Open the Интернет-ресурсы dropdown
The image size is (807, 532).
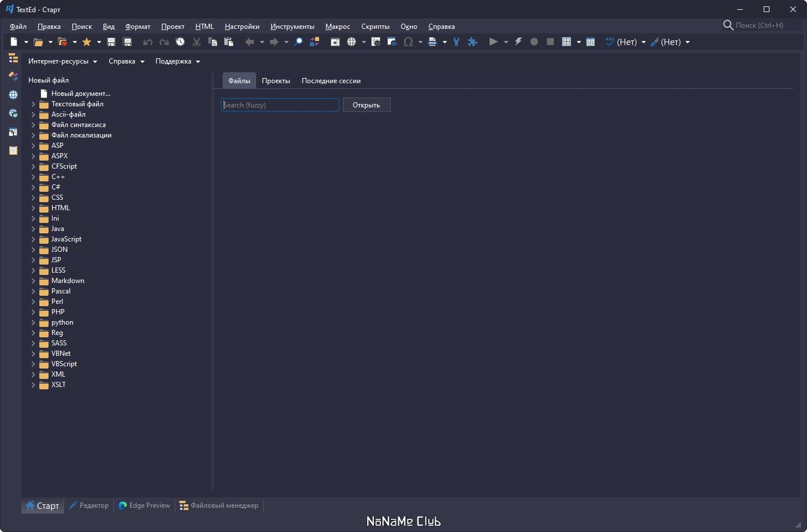point(62,61)
